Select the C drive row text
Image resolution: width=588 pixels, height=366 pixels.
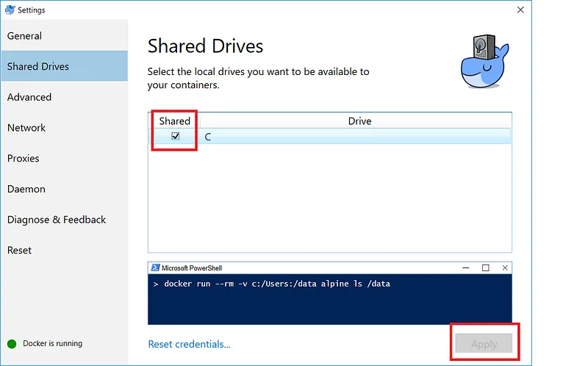208,137
